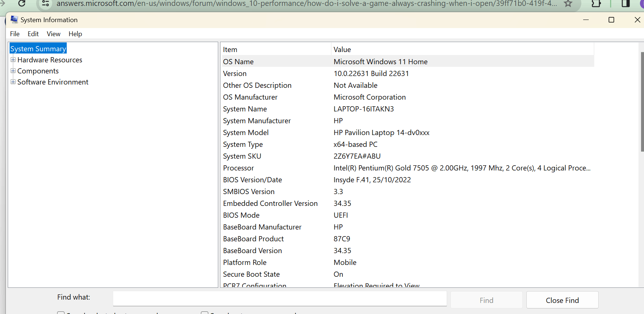Click the 'Microsoft Corporation' value
The image size is (644, 314).
point(370,97)
